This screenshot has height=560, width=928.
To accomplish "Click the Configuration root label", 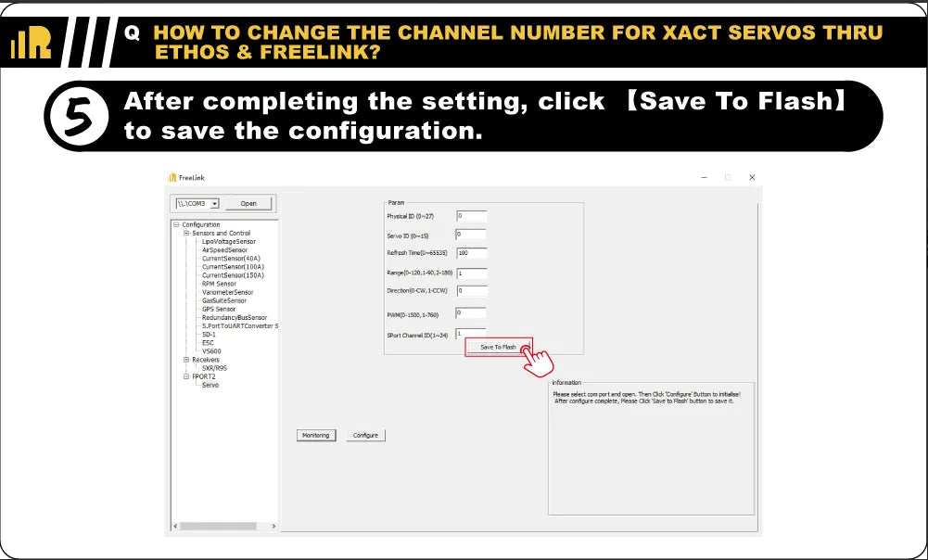I will (201, 225).
